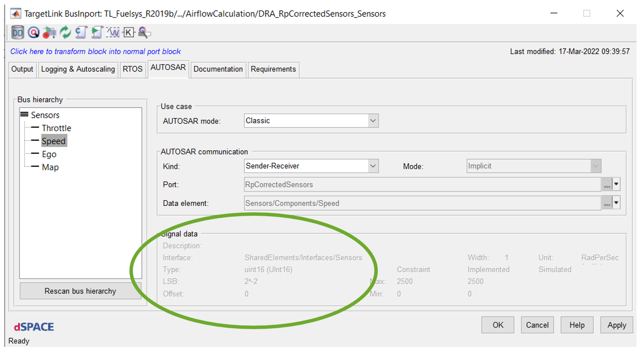Click the K gain block icon
This screenshot has width=644, height=353.
coord(128,32)
